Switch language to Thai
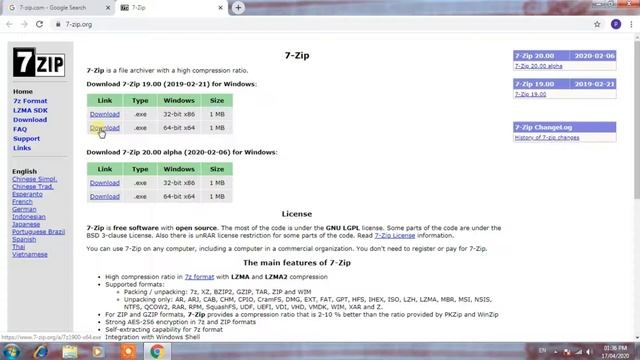 18,247
